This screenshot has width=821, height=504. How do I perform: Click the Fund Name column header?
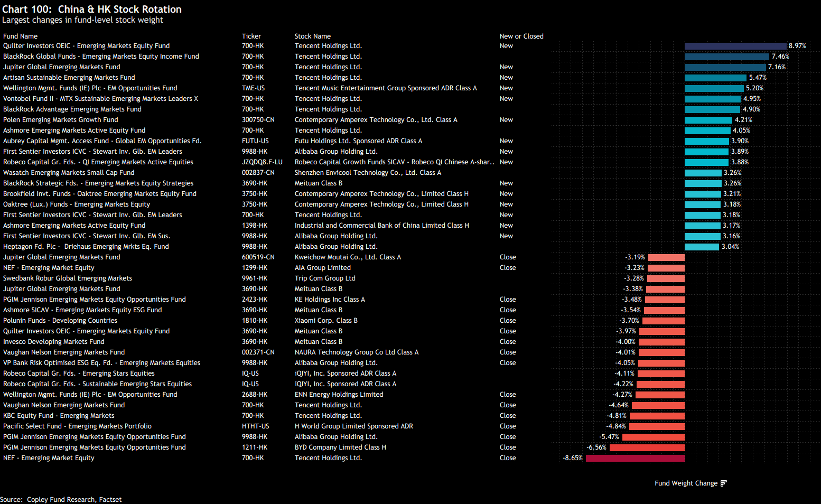coord(20,36)
